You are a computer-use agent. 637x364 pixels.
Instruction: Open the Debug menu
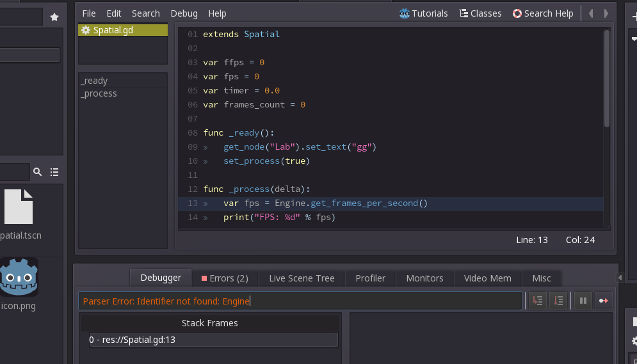coord(184,13)
